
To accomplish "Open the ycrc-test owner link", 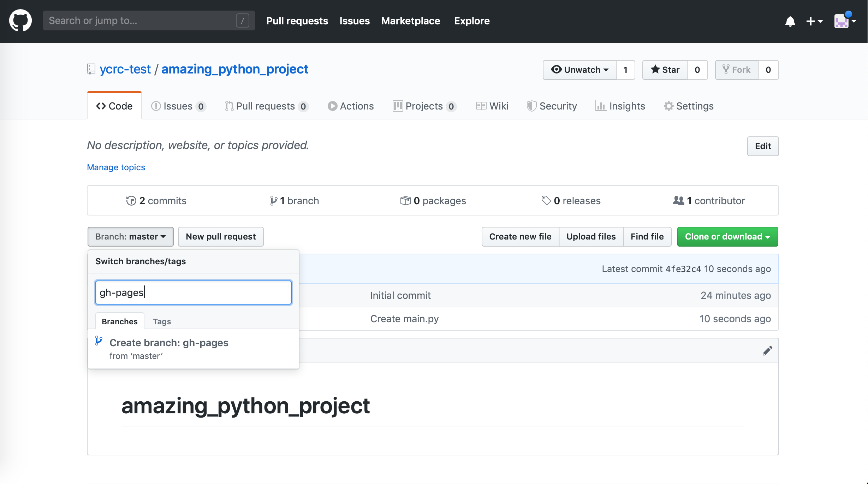I will coord(125,69).
